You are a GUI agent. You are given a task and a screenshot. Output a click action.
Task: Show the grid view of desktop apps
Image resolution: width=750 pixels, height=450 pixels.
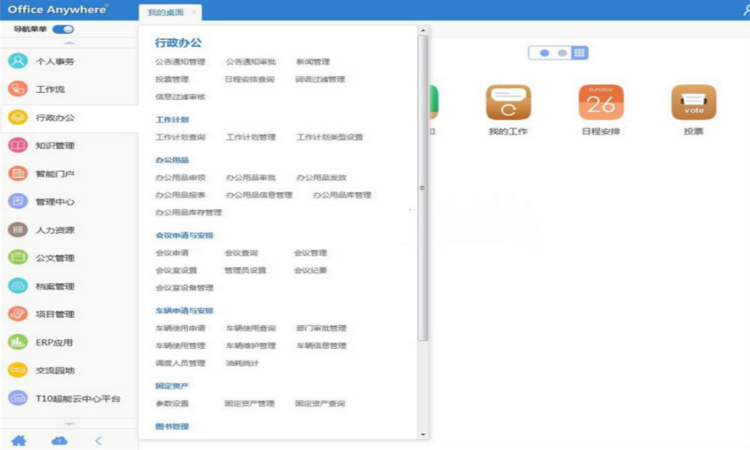tap(579, 53)
